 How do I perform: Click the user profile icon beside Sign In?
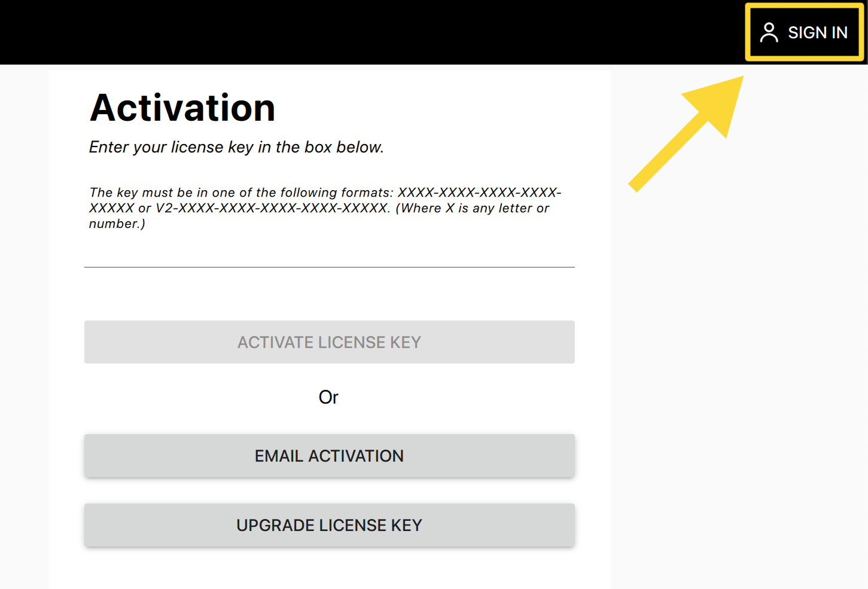[x=769, y=32]
